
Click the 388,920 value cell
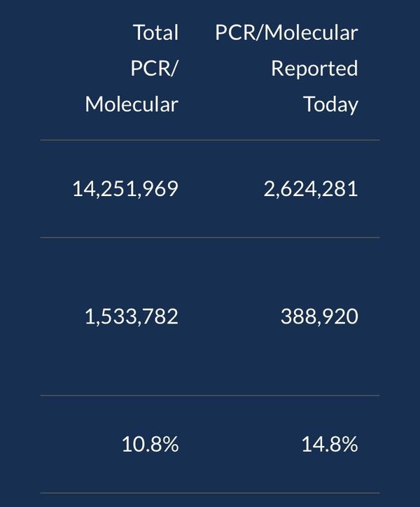tap(319, 317)
